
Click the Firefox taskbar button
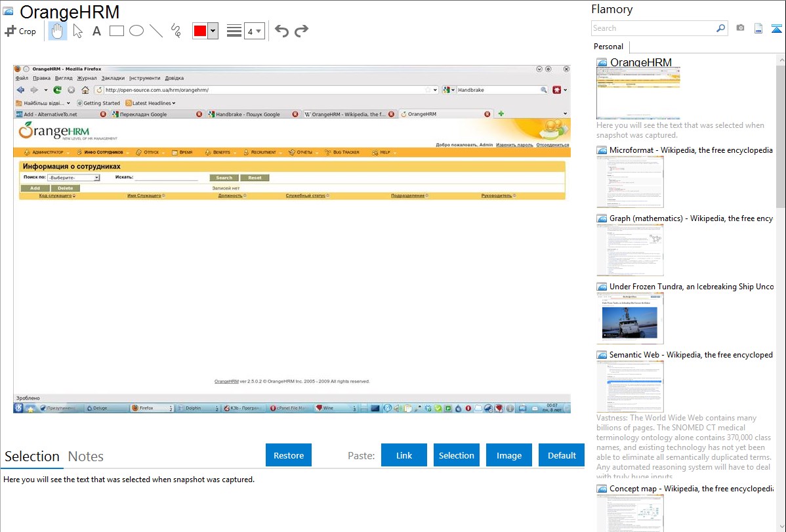point(152,408)
